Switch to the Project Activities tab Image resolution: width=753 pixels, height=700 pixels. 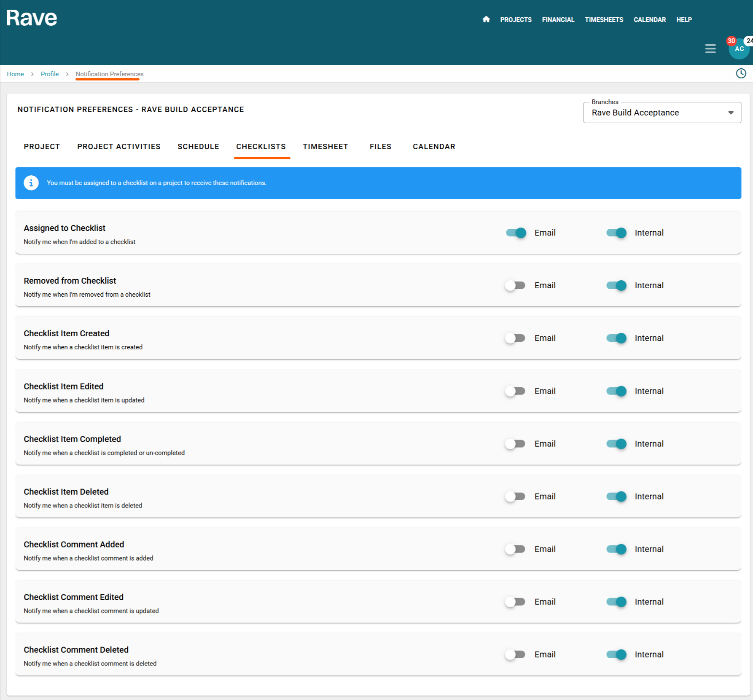pos(118,147)
